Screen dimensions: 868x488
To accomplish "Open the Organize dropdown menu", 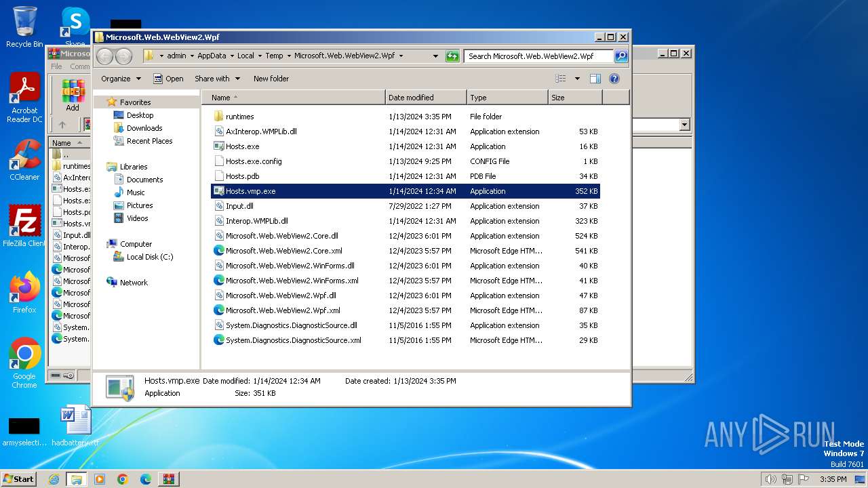I will pyautogui.click(x=121, y=79).
